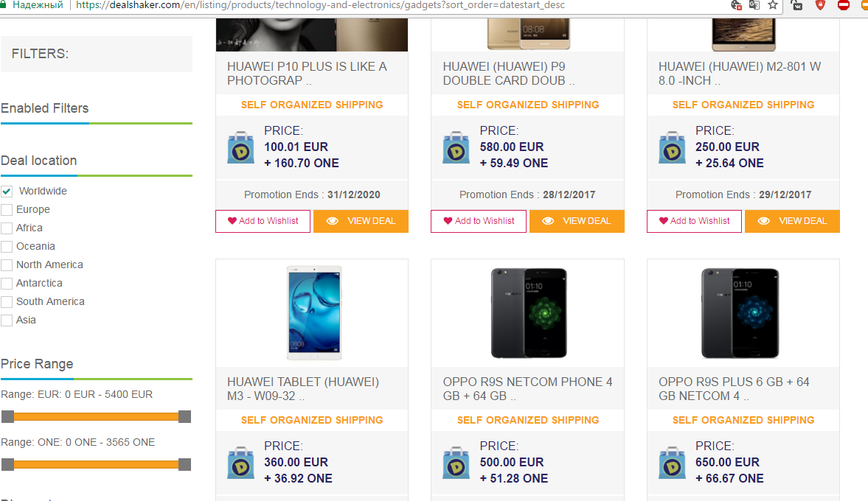Tick the North America checkbox

(x=7, y=265)
